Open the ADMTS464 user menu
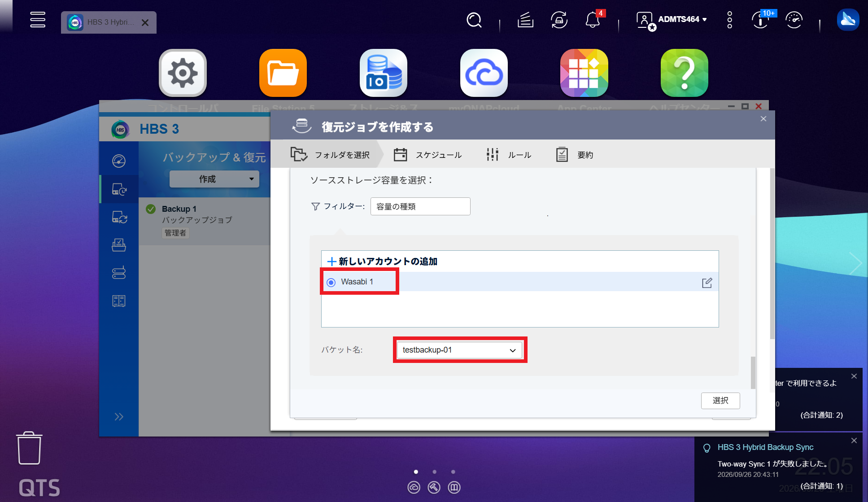The image size is (868, 502). (x=672, y=20)
